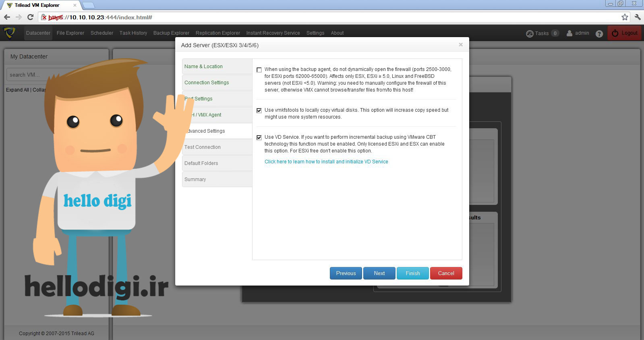Image resolution: width=644 pixels, height=340 pixels.
Task: Open the Replication Explorer
Action: point(218,33)
